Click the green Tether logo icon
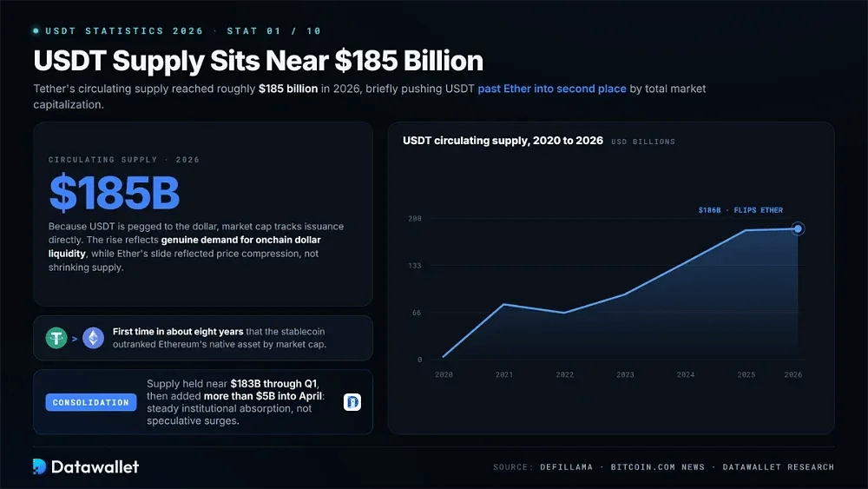868x489 pixels. pyautogui.click(x=56, y=338)
